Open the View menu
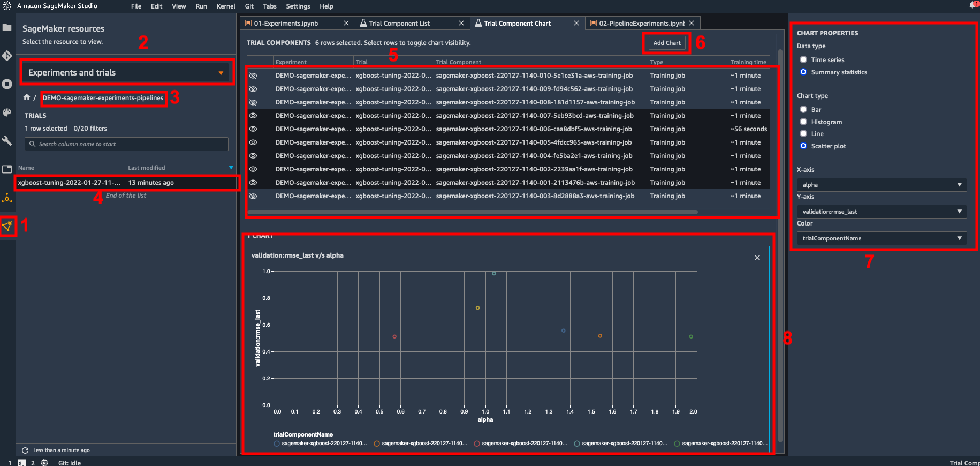 (x=179, y=6)
